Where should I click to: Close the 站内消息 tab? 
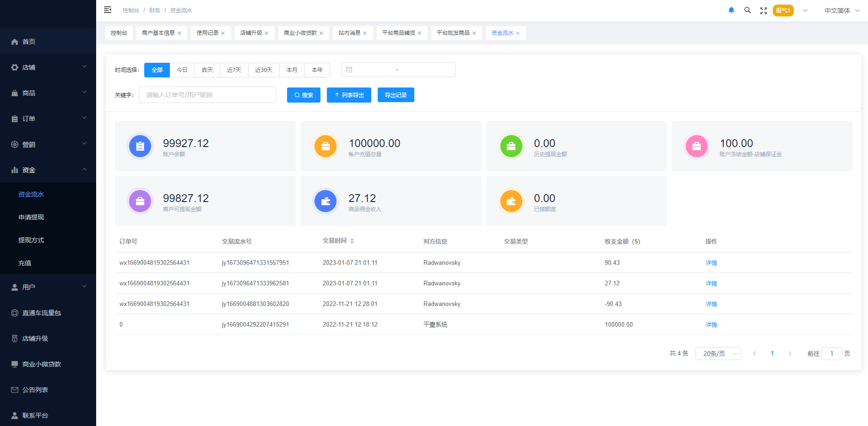[x=365, y=33]
